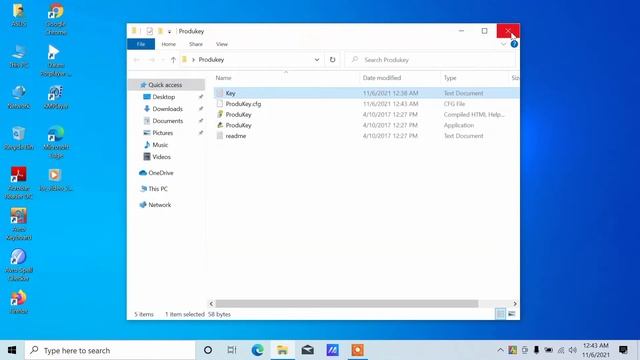This screenshot has height=360, width=640.
Task: Click the Help question mark icon
Action: point(514,44)
